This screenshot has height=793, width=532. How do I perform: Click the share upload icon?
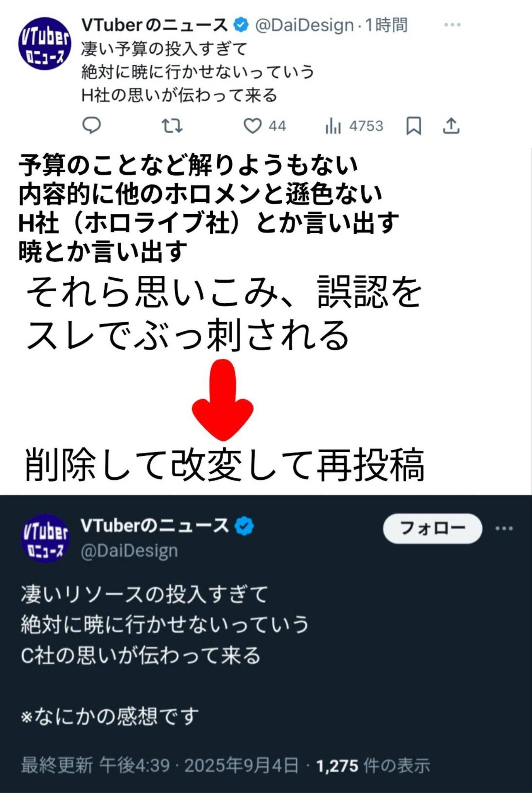451,126
